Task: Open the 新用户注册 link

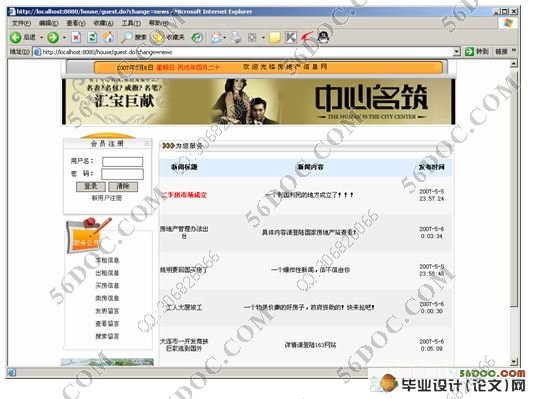Action: pos(107,198)
